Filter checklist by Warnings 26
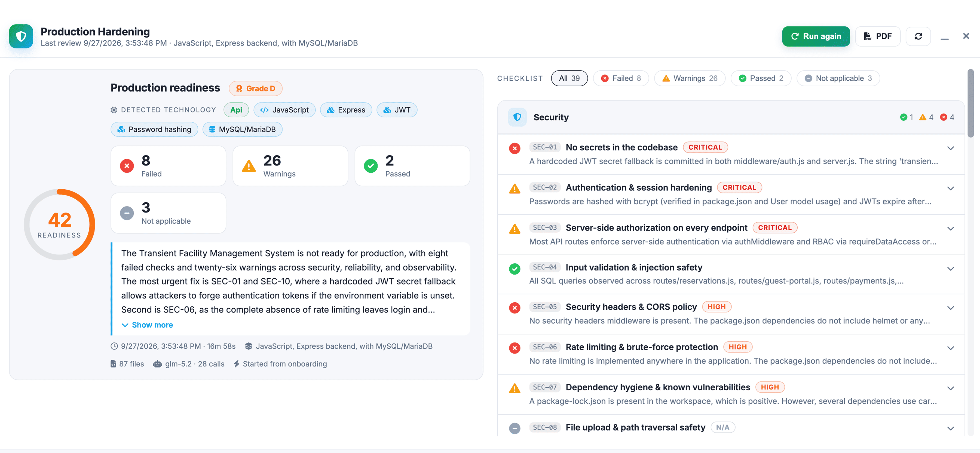This screenshot has height=453, width=980. [x=690, y=78]
